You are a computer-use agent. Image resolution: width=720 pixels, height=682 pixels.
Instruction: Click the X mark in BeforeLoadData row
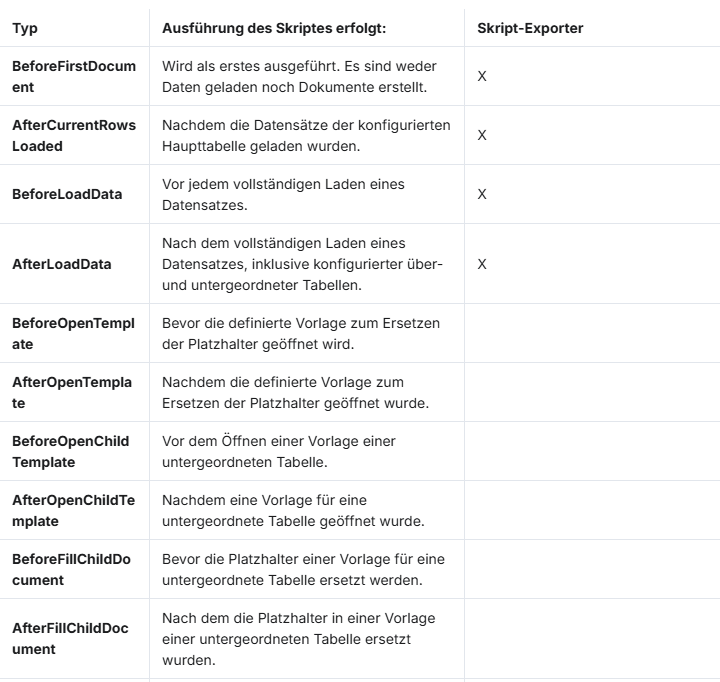click(482, 194)
